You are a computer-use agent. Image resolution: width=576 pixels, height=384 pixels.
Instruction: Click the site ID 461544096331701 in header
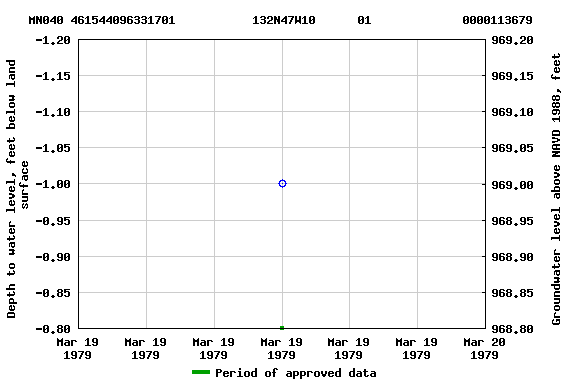coord(123,20)
